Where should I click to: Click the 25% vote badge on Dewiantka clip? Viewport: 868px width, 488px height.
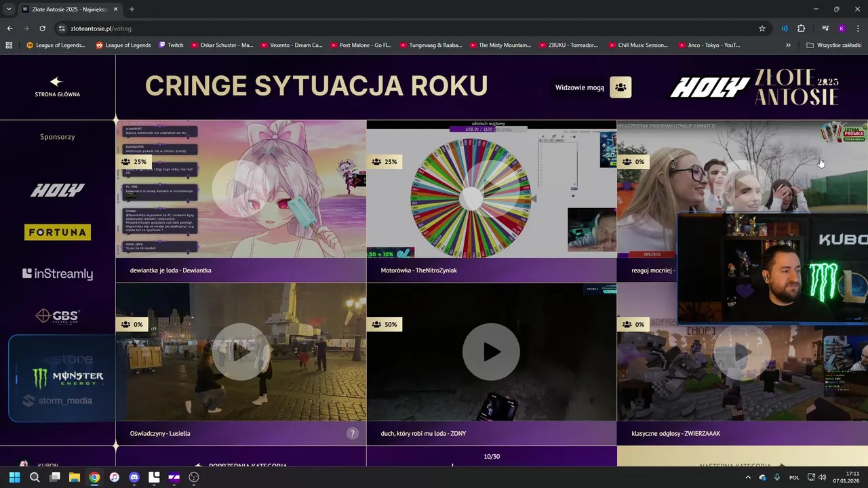134,162
